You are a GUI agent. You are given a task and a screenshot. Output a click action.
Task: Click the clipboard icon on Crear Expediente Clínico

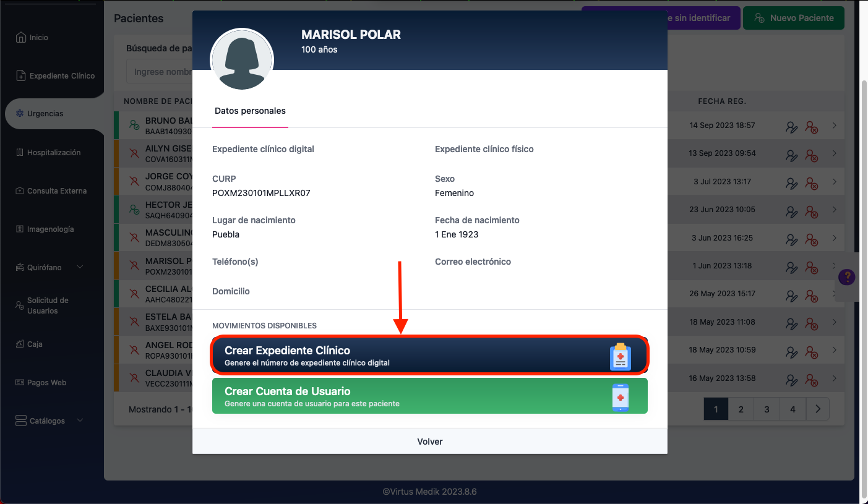point(620,357)
